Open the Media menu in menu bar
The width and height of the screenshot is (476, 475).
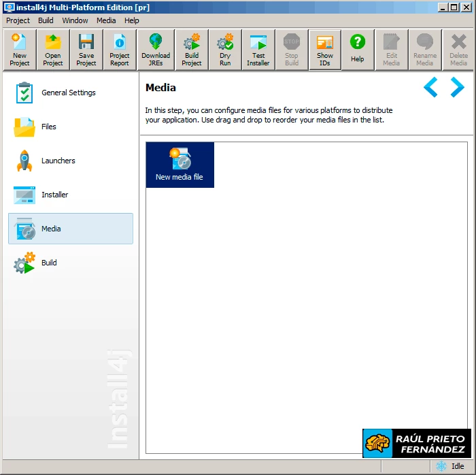coord(106,20)
